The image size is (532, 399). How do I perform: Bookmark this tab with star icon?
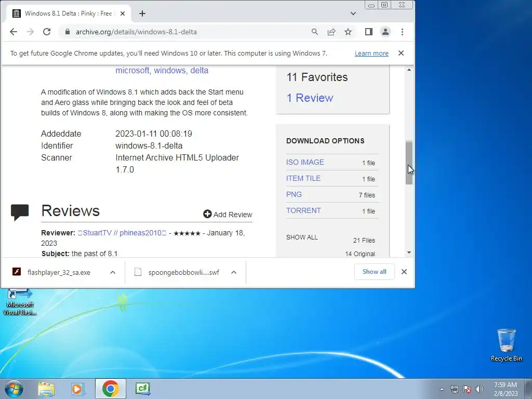(x=348, y=32)
